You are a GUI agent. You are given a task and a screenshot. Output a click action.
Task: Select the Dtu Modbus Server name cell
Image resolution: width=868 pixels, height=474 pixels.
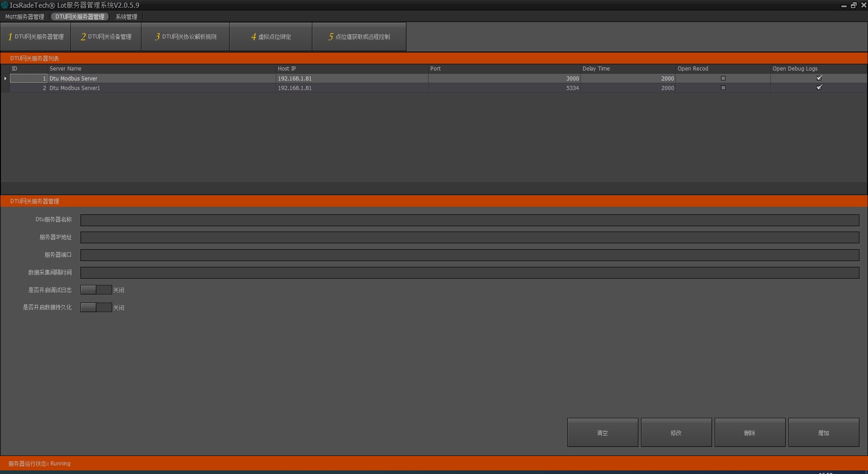pos(162,79)
